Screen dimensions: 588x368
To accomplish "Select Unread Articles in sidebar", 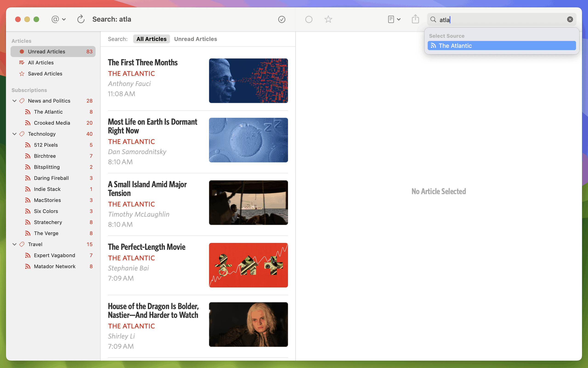I will pyautogui.click(x=53, y=51).
